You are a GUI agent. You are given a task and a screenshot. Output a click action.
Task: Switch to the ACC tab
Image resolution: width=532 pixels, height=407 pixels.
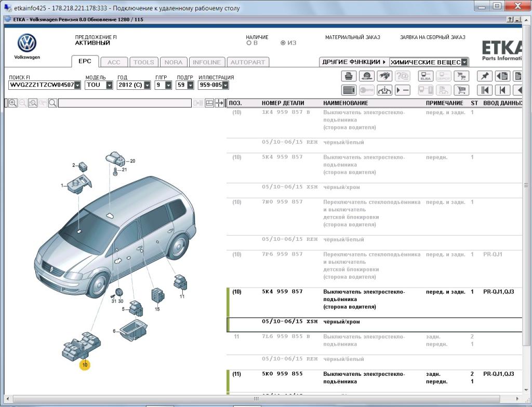pos(114,62)
